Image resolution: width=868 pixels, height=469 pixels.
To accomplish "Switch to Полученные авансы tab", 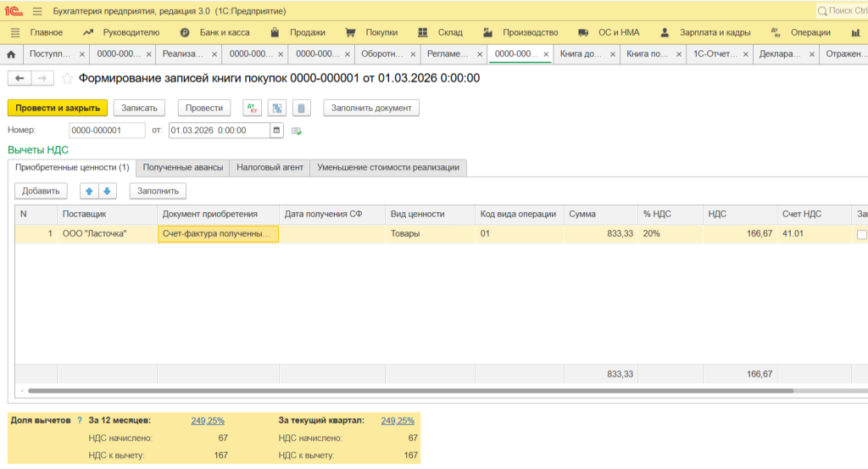I will pos(182,167).
